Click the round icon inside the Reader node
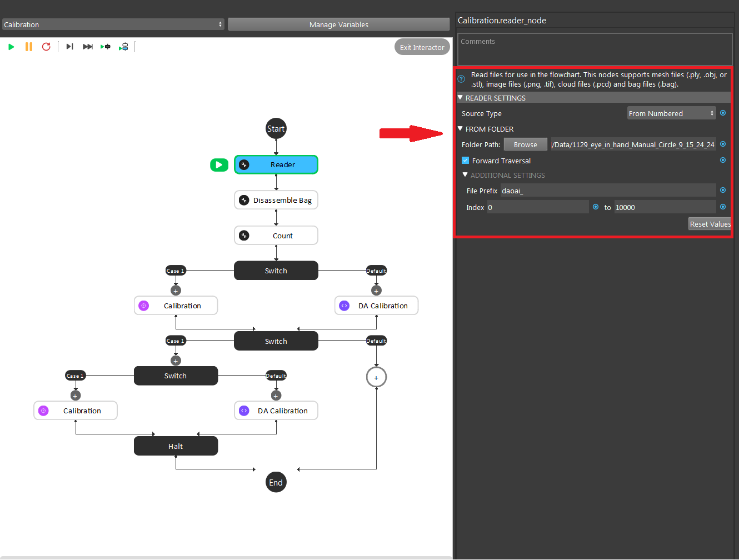The width and height of the screenshot is (739, 560). pyautogui.click(x=244, y=164)
